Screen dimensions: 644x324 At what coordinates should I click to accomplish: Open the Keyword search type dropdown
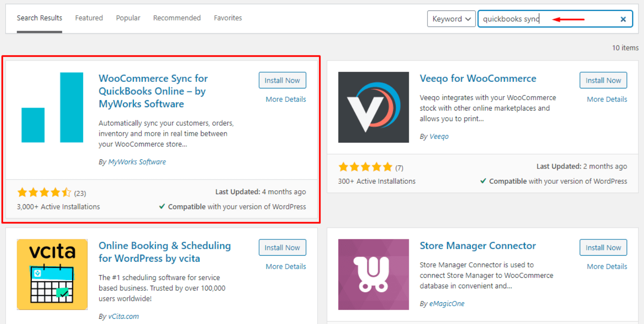(x=451, y=19)
